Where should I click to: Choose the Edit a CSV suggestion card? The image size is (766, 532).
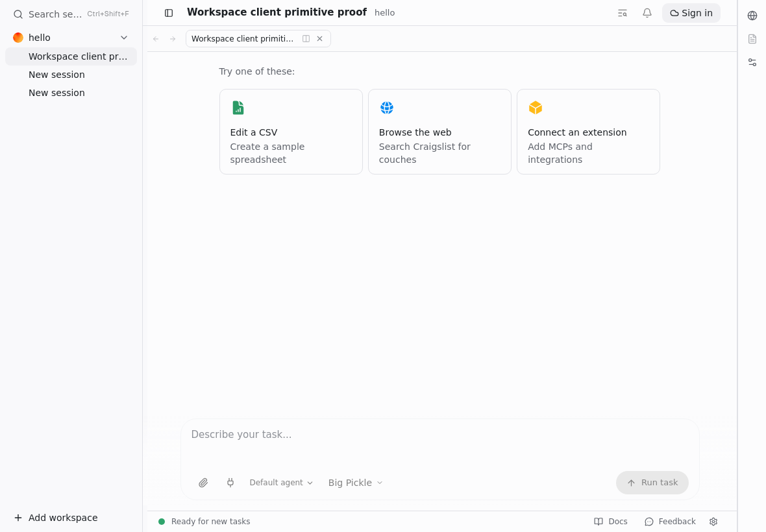(x=291, y=132)
